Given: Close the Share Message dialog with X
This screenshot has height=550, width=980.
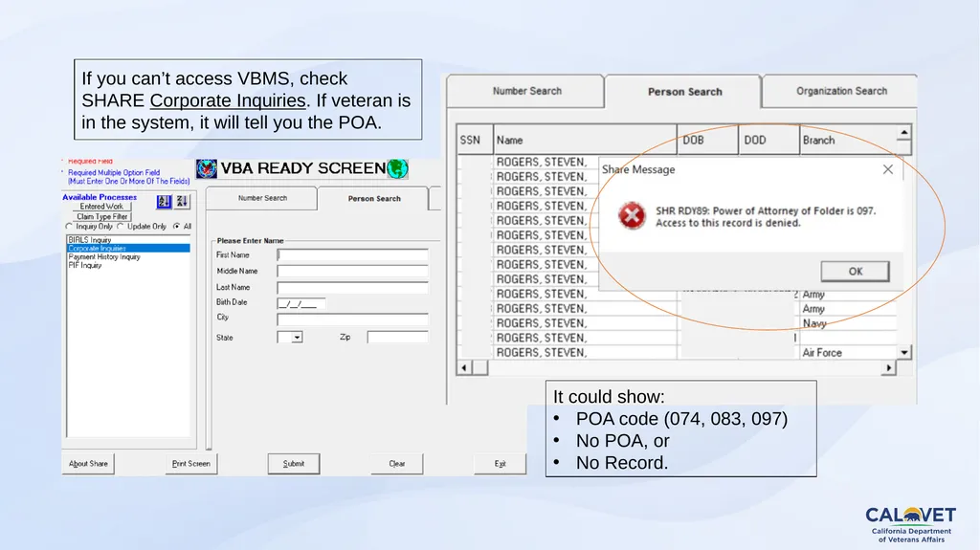Looking at the screenshot, I should [887, 169].
